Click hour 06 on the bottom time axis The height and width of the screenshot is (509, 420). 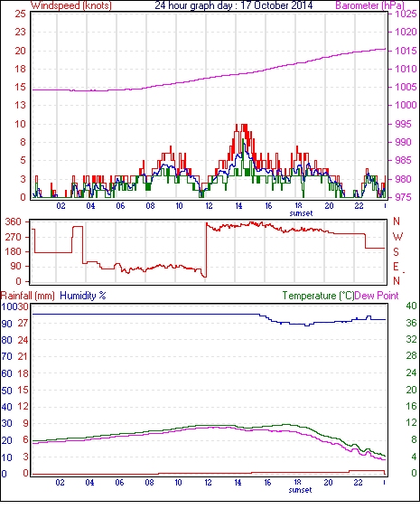click(x=119, y=483)
